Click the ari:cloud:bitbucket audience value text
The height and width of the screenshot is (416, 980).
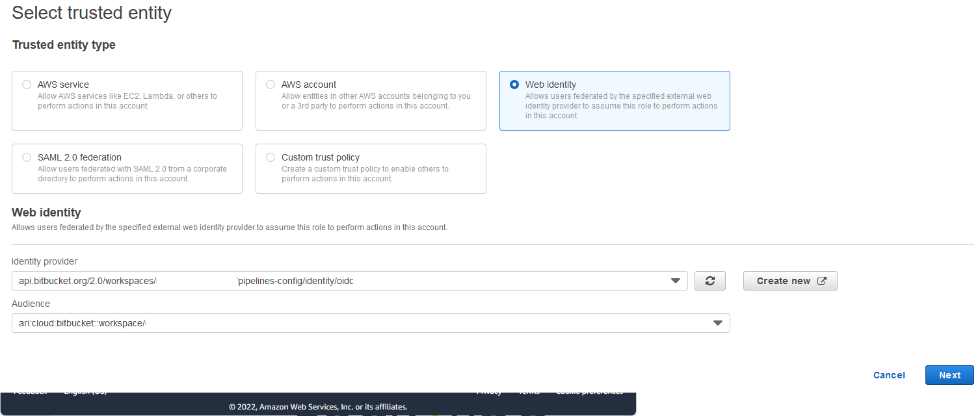click(x=82, y=323)
